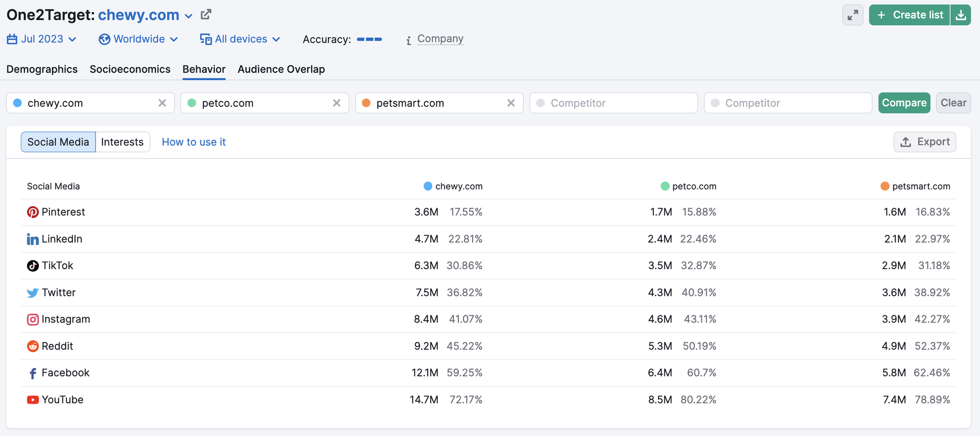Click the orange petsmart.com color dot in input
The height and width of the screenshot is (436, 980).
pyautogui.click(x=366, y=103)
